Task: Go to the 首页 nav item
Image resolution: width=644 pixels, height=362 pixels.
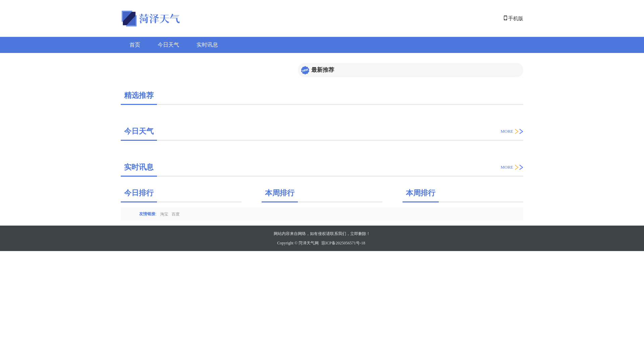Action: point(135,45)
